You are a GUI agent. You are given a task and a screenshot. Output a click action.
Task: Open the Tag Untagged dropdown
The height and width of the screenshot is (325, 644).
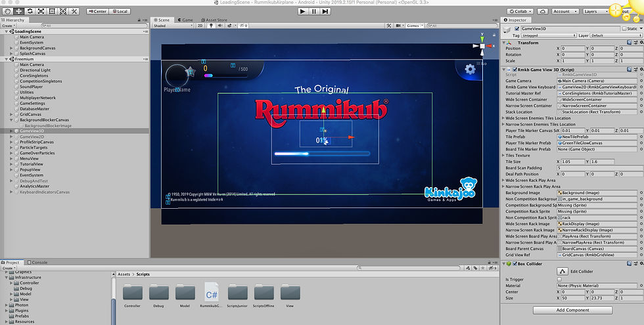coord(549,35)
